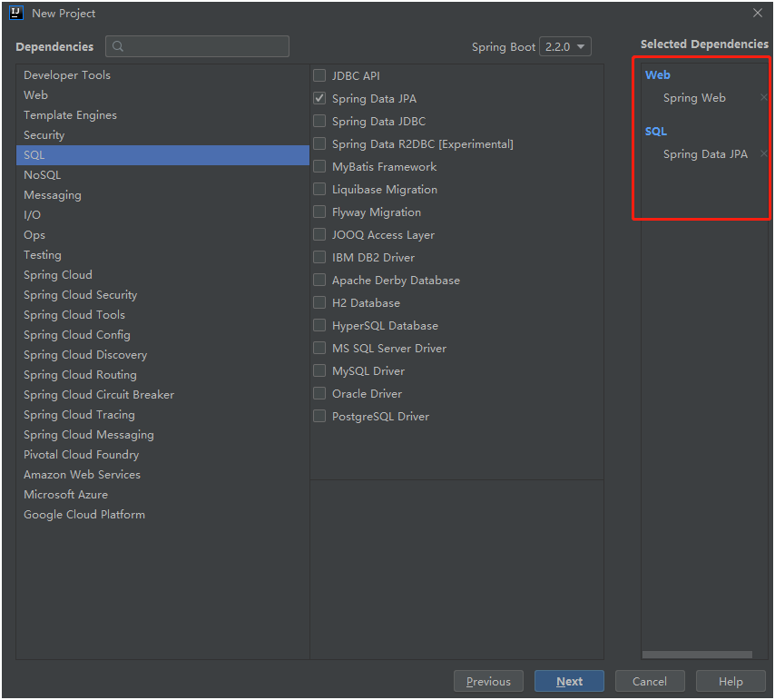Screen dimensions: 775x700
Task: Click Spring Data JPA in Selected Dependencies
Action: pos(705,154)
